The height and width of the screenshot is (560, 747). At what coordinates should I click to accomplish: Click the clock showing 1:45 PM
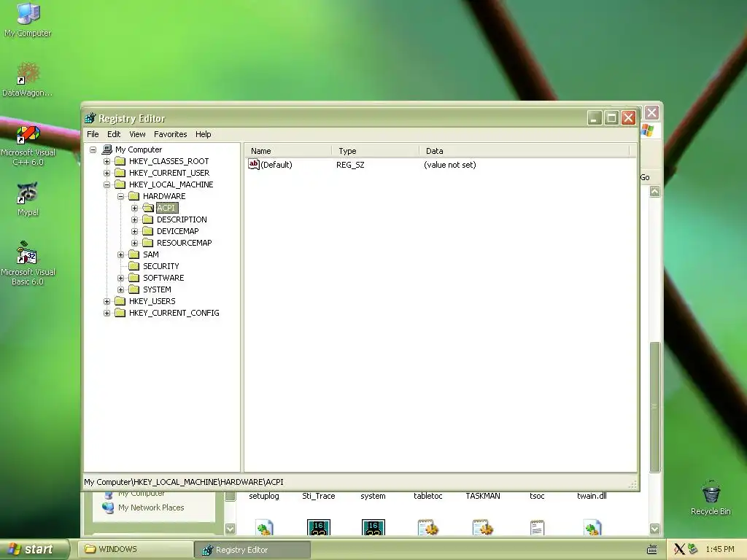pos(720,550)
